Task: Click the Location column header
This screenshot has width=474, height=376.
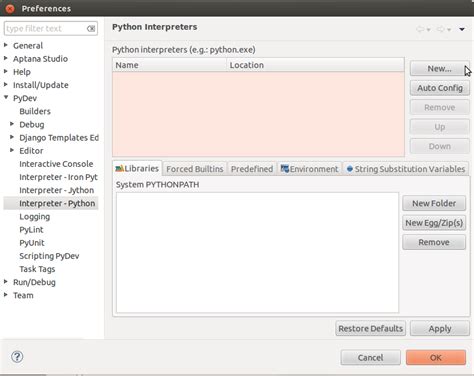Action: coord(315,65)
